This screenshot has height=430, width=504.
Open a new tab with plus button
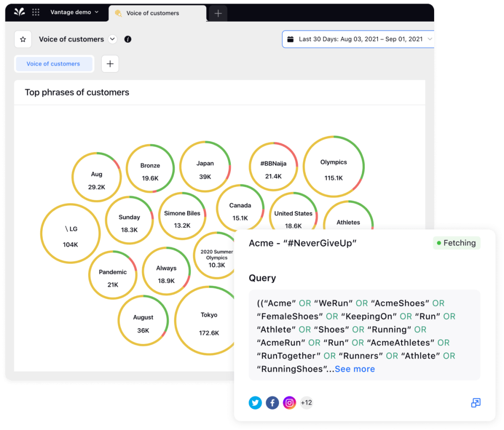tap(218, 13)
